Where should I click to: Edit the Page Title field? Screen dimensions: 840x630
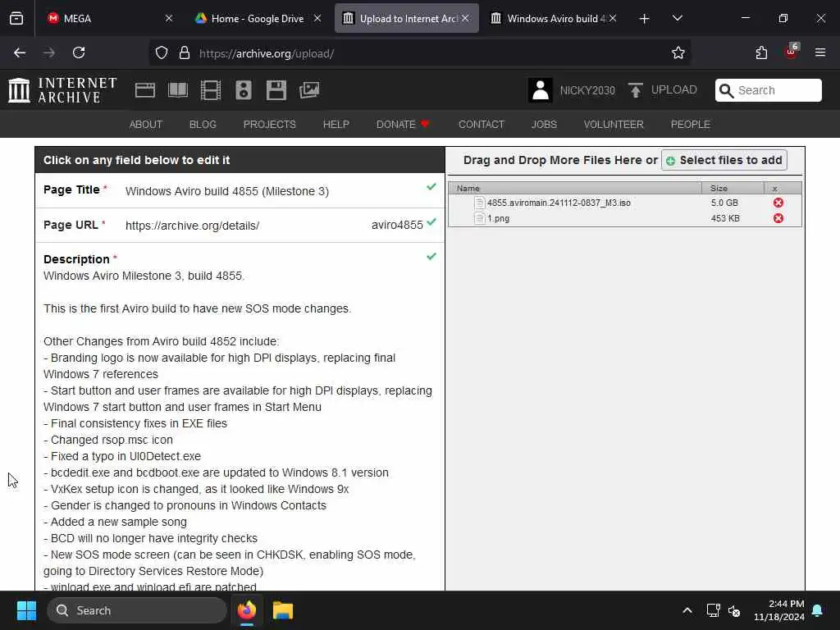pyautogui.click(x=227, y=191)
